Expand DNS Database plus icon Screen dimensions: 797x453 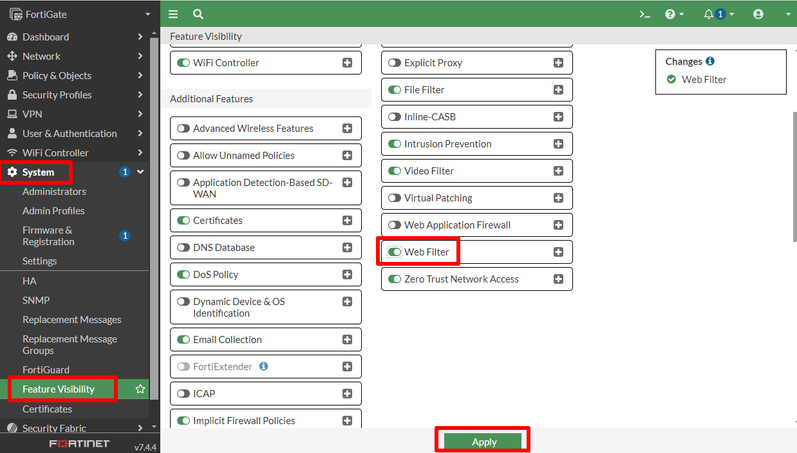coord(347,247)
